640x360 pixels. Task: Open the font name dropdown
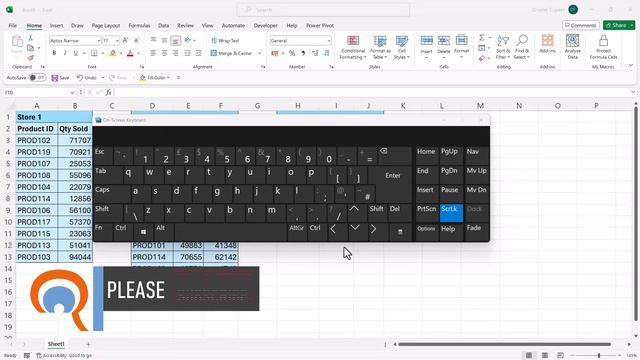[x=98, y=40]
